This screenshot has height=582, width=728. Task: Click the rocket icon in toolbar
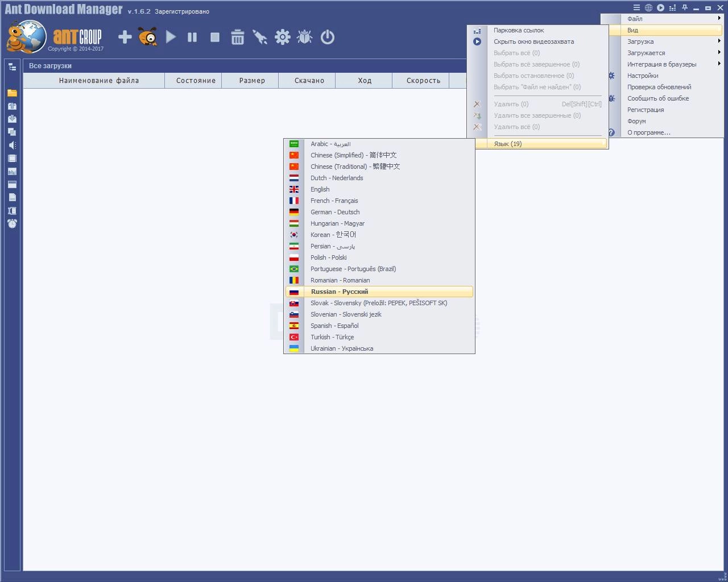260,38
